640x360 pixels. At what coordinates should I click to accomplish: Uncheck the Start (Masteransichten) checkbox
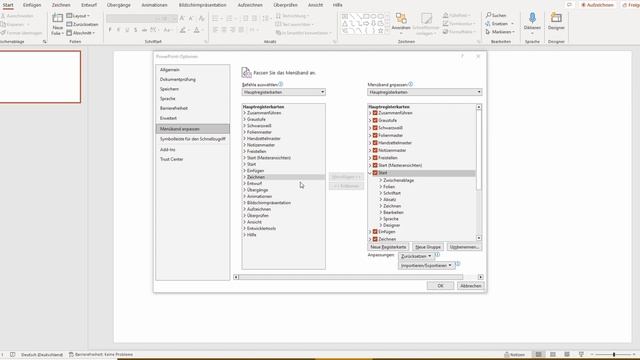pyautogui.click(x=375, y=165)
